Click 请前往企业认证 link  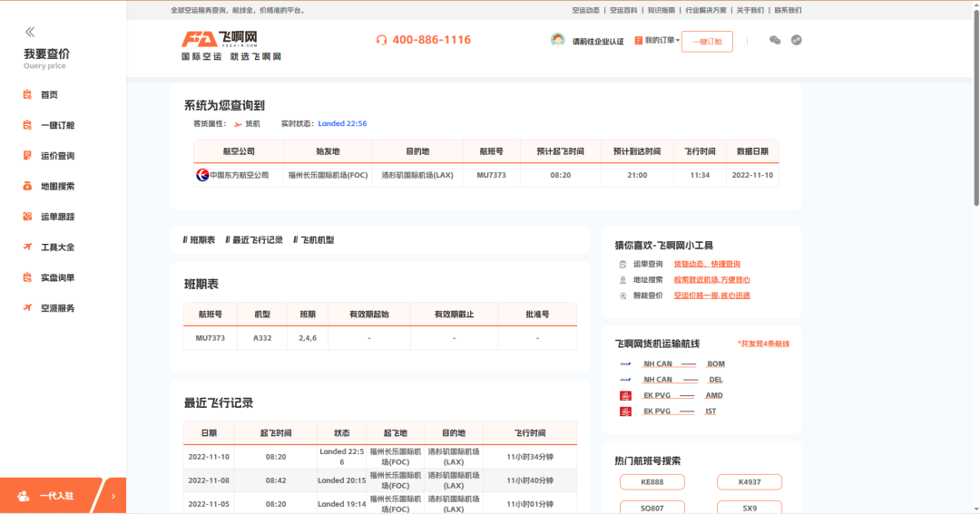point(598,42)
